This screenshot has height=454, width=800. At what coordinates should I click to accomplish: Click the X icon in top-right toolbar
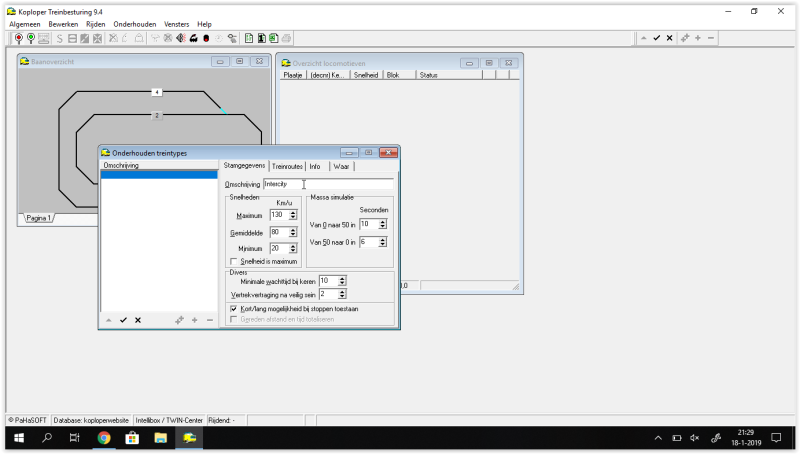coord(670,38)
